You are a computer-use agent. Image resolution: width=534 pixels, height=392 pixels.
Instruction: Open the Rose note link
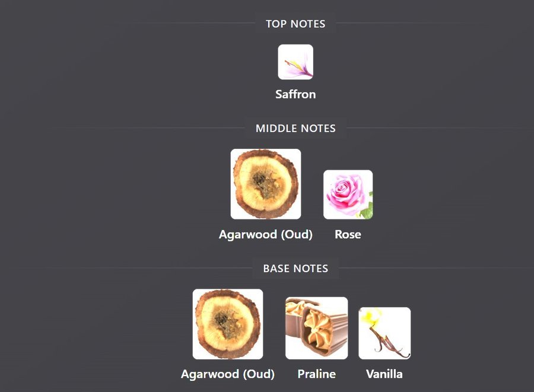click(348, 234)
